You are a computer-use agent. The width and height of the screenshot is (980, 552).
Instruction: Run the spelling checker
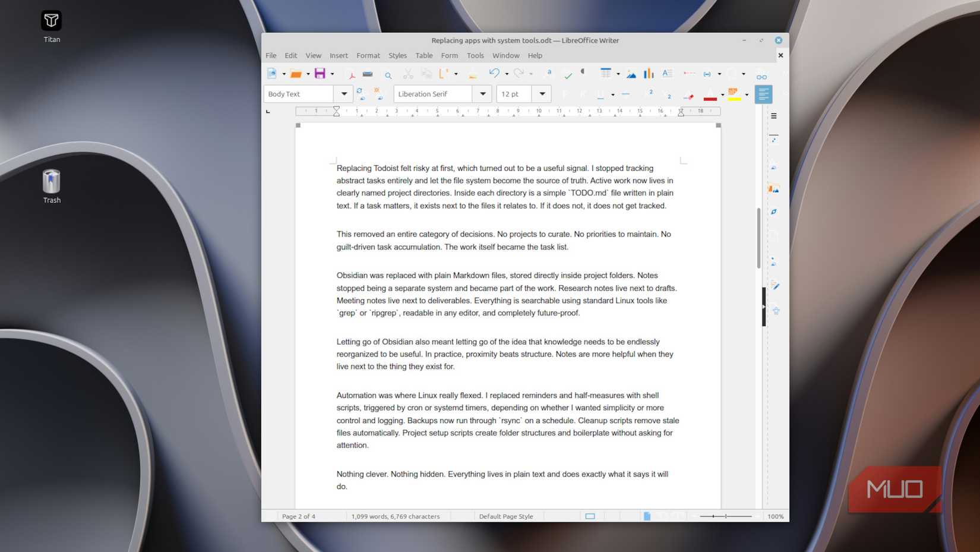(x=568, y=74)
